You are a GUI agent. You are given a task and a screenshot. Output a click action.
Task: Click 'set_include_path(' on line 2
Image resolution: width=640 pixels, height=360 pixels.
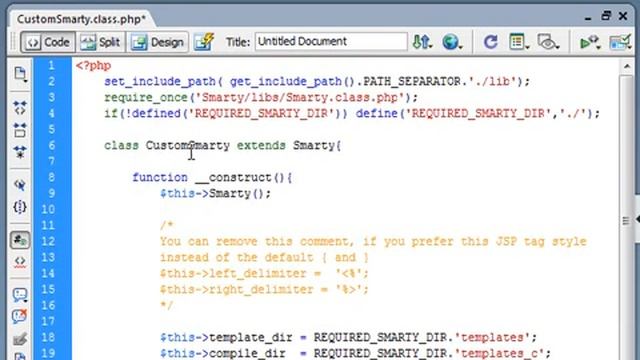(x=163, y=82)
